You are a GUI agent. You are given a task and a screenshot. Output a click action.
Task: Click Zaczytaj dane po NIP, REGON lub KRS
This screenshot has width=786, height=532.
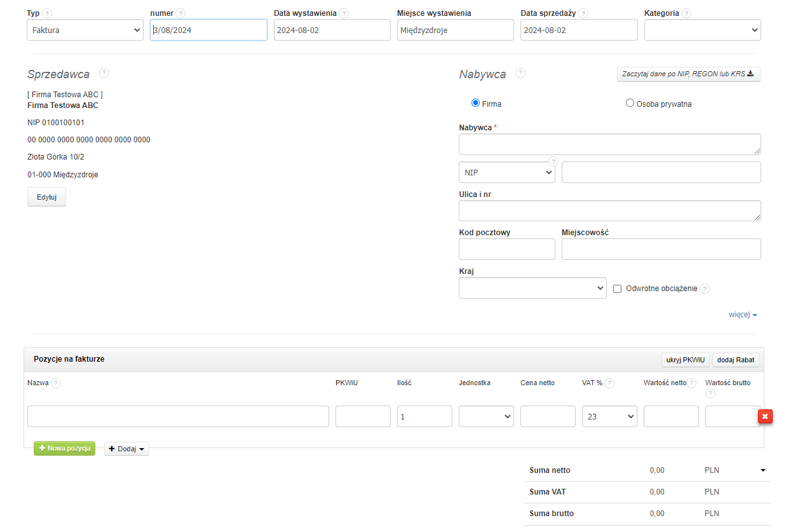click(688, 74)
